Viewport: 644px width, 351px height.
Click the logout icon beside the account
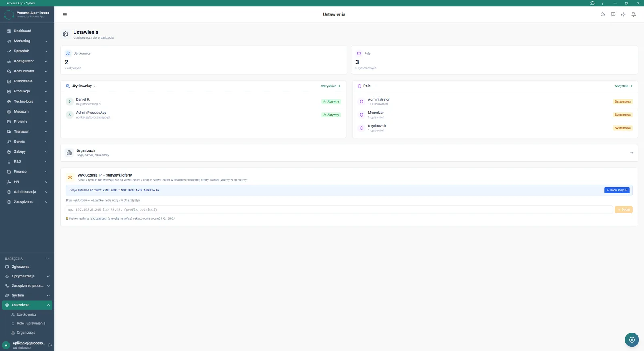tap(50, 345)
